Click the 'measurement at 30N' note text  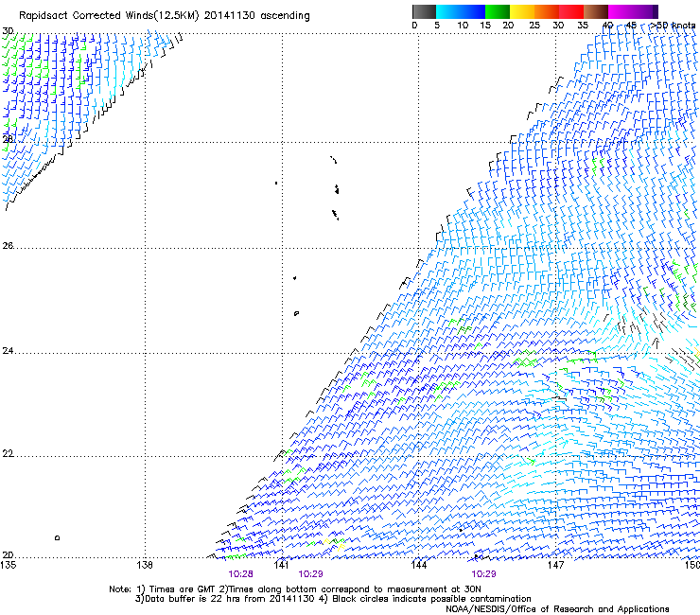434,589
